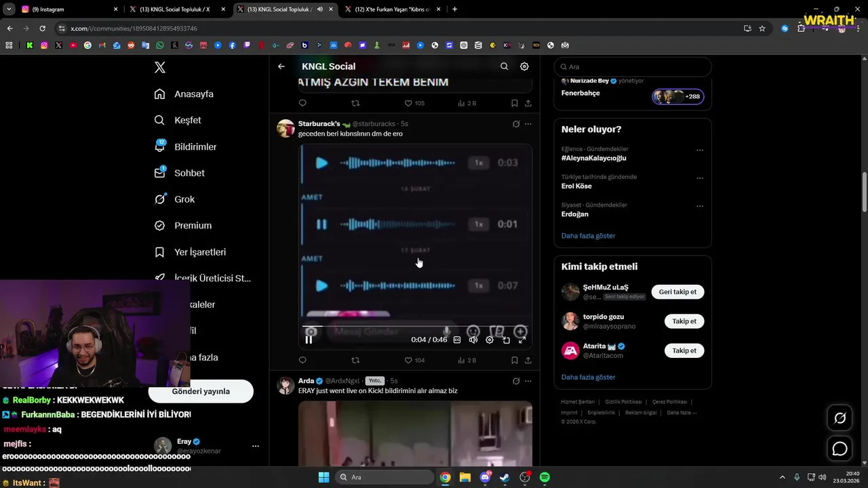Open Steam from taskbar
The image size is (868, 488).
505,477
